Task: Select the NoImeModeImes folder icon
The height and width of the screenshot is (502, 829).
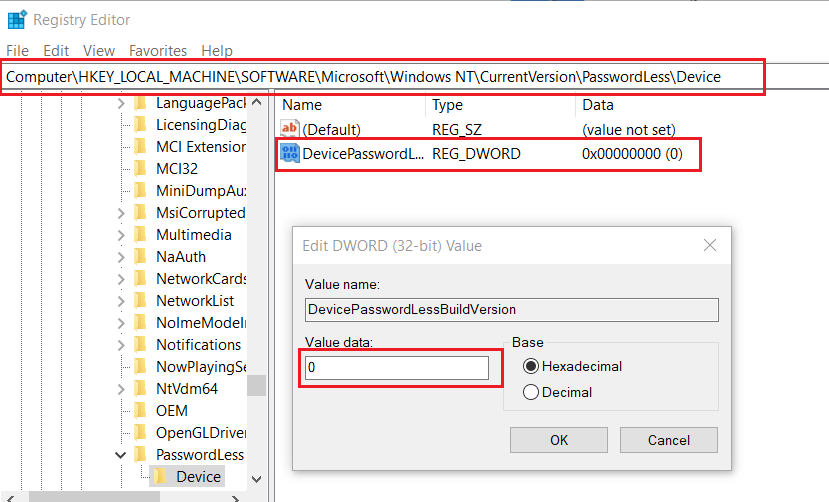Action: [141, 322]
